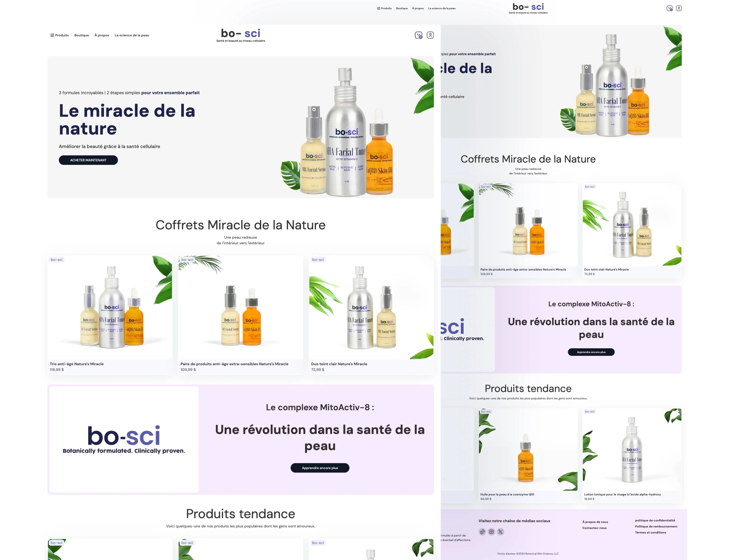
Task: Open Boutique in the back page navigation
Action: [x=402, y=8]
